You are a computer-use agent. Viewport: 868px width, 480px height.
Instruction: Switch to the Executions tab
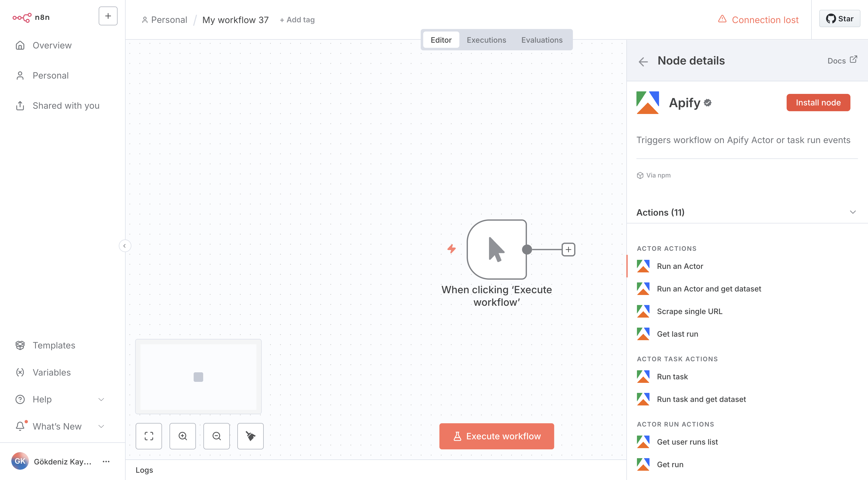[x=486, y=40]
